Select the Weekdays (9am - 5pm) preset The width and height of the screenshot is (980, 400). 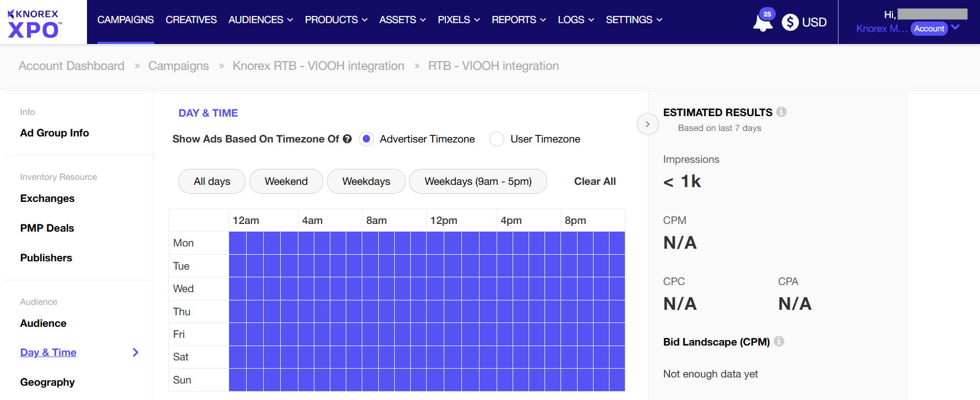tap(478, 181)
